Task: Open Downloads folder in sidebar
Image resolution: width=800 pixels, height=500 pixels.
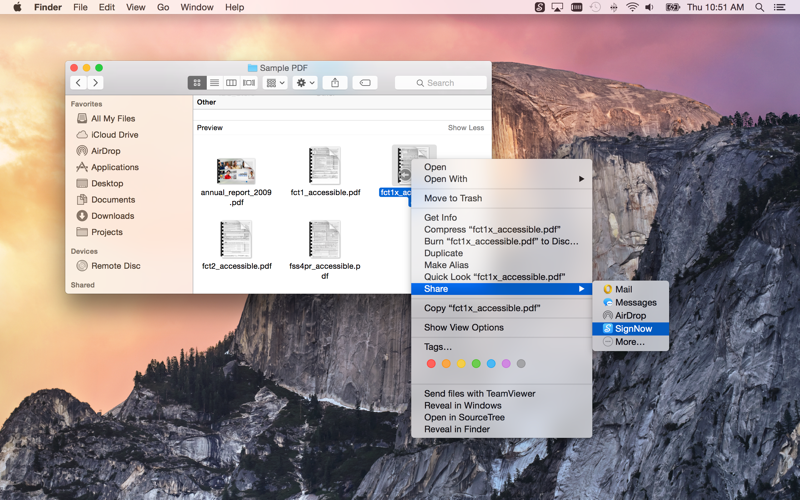Action: click(112, 216)
